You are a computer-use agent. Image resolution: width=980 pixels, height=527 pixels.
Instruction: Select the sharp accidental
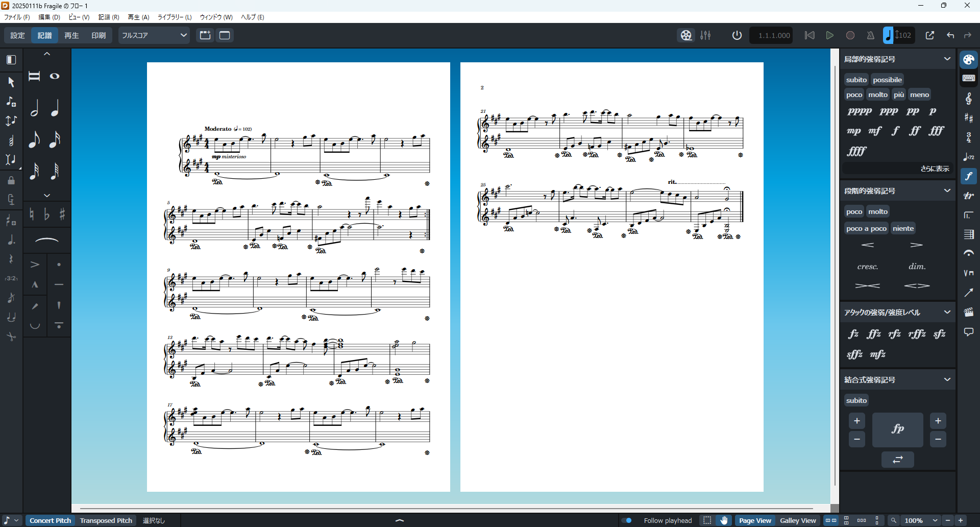click(62, 214)
